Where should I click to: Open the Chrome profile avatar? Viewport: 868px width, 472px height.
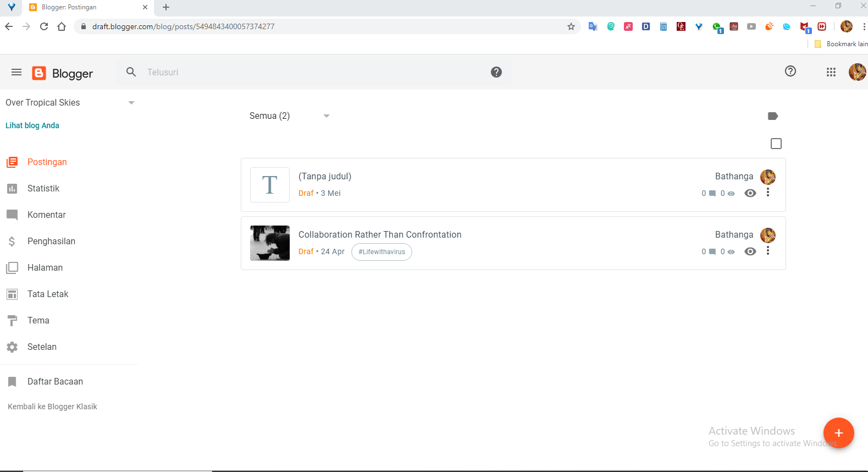[x=847, y=26]
